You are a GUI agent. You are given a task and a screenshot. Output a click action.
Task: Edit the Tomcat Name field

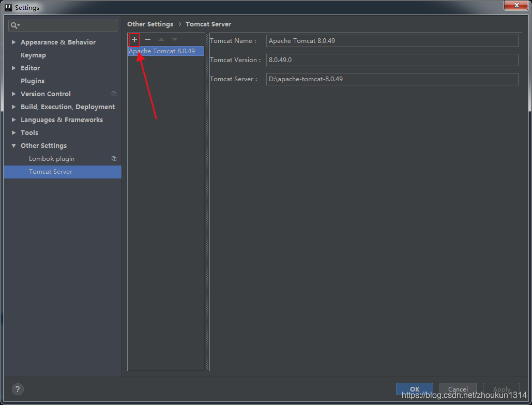click(x=392, y=41)
